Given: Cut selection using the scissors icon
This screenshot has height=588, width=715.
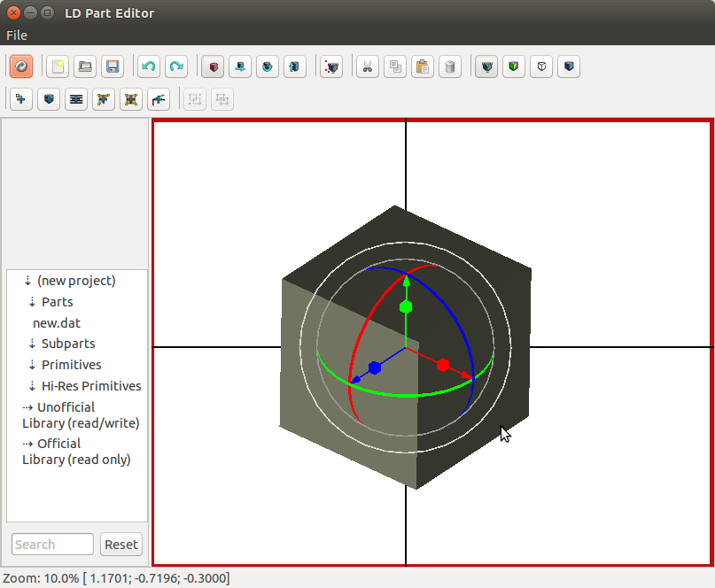Looking at the screenshot, I should [367, 66].
